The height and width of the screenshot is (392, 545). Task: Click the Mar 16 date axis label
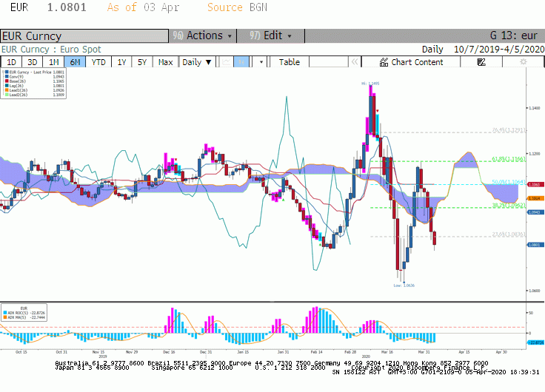(x=387, y=352)
